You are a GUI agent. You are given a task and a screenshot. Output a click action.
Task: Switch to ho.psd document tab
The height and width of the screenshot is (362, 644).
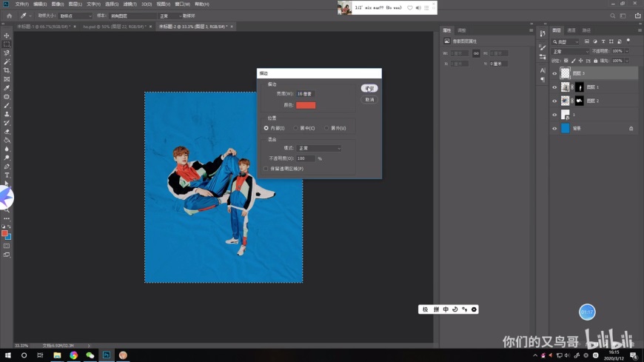pos(115,27)
